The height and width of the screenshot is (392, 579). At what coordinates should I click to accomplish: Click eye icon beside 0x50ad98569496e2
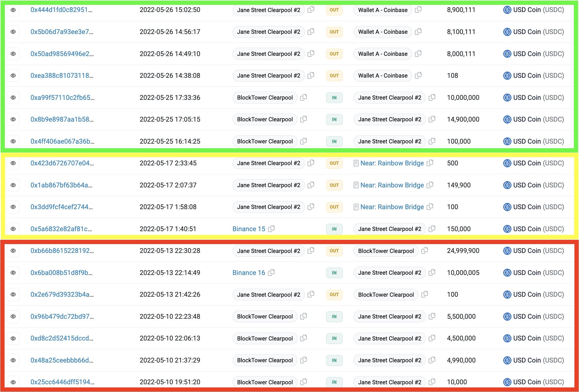pyautogui.click(x=13, y=54)
